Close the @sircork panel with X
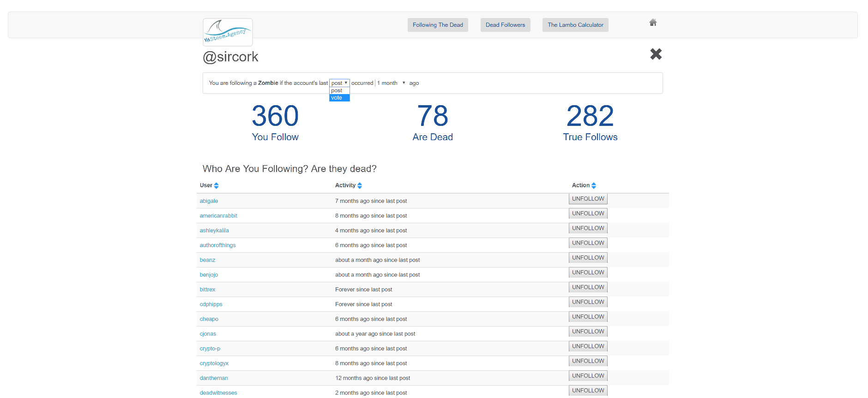 [x=656, y=54]
